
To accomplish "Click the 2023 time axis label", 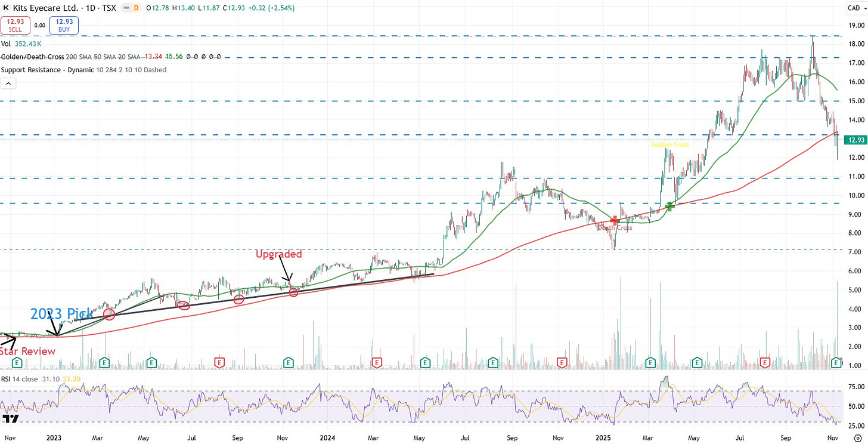I will (54, 438).
